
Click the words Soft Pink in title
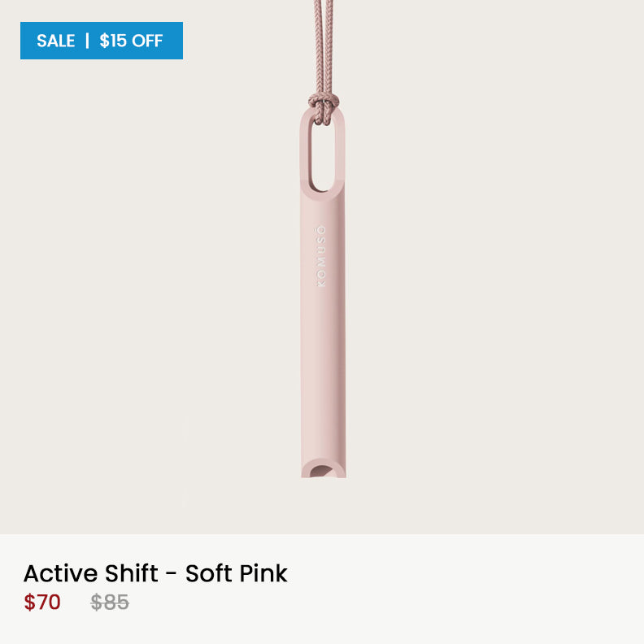coord(236,573)
